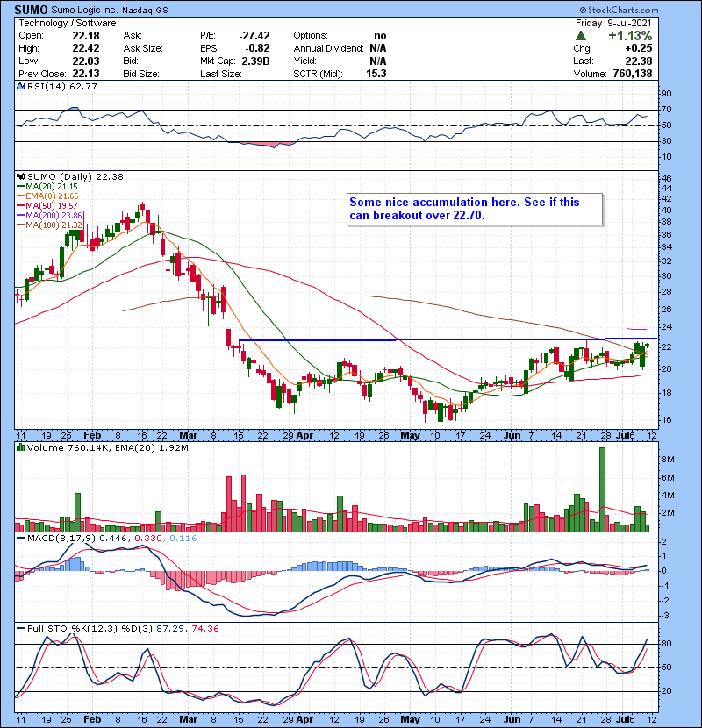Viewport: 702px width, 728px height.
Task: Click the green up-triangle next to +1.13%
Action: [x=580, y=36]
